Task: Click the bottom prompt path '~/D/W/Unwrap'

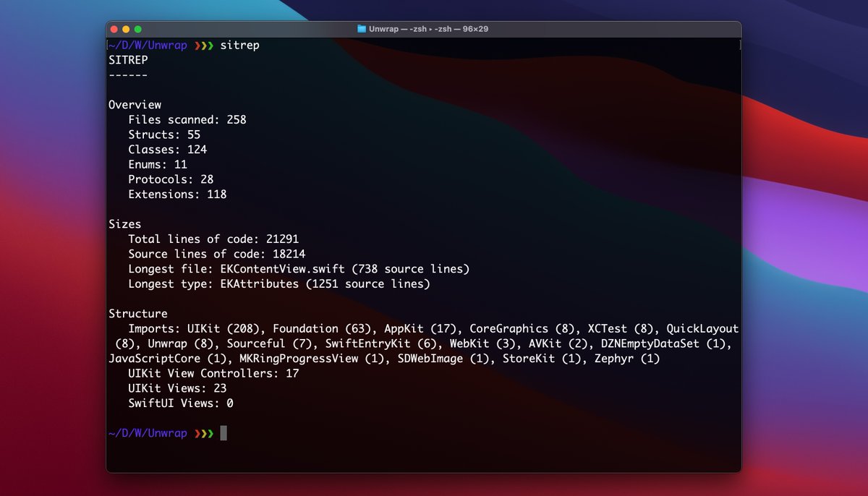Action: 148,434
